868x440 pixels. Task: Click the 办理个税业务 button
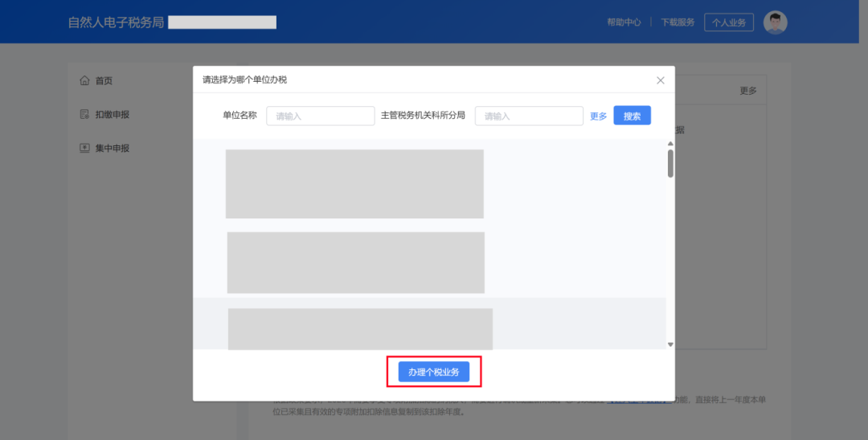coord(434,372)
